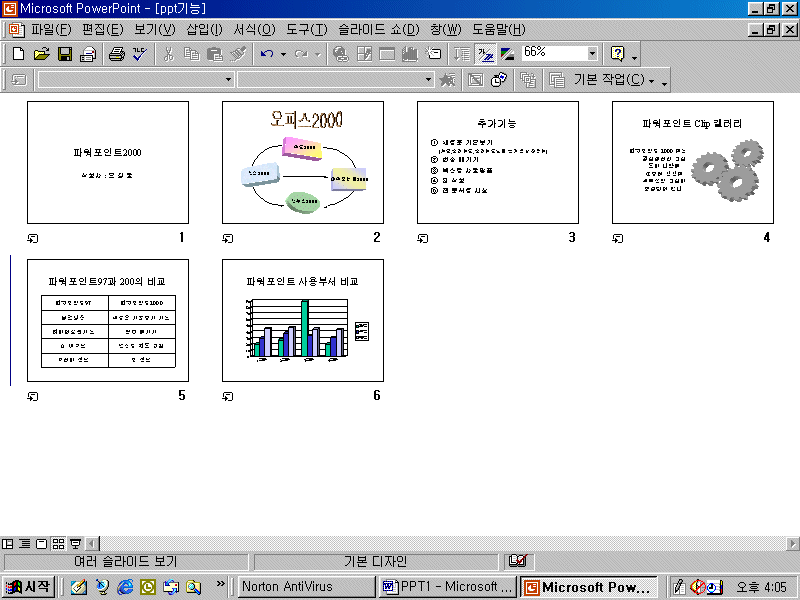Open a file with the folder icon
800x600 pixels.
coord(41,54)
